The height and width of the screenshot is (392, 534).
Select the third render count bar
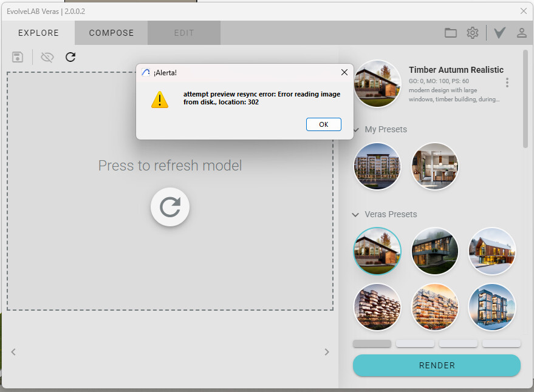pyautogui.click(x=458, y=343)
